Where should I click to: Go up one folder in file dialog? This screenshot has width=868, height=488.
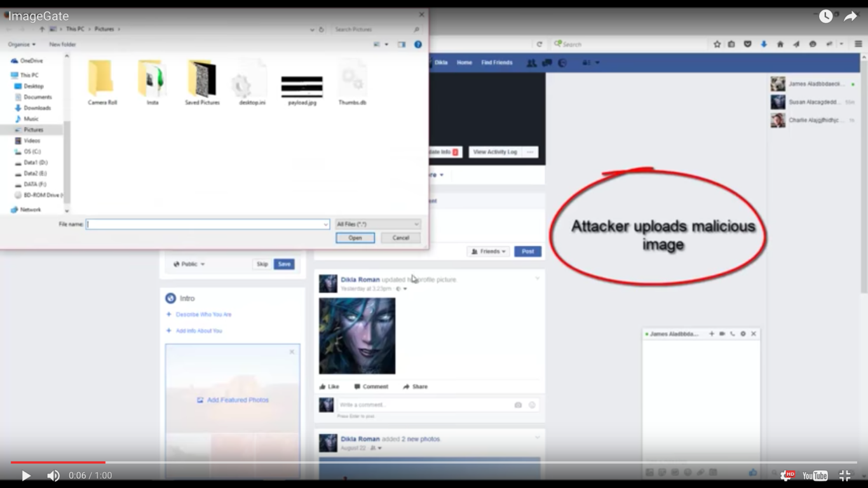pos(42,29)
